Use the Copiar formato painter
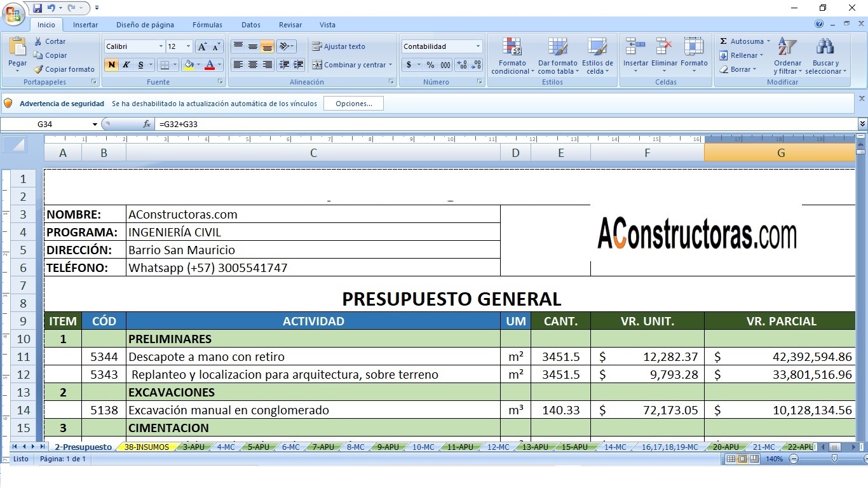 (x=64, y=69)
